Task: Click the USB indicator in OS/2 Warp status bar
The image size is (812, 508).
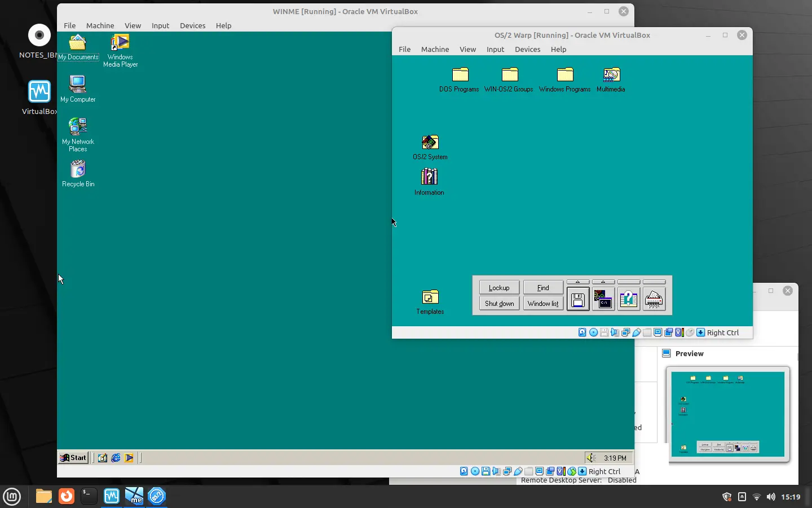Action: tap(636, 332)
